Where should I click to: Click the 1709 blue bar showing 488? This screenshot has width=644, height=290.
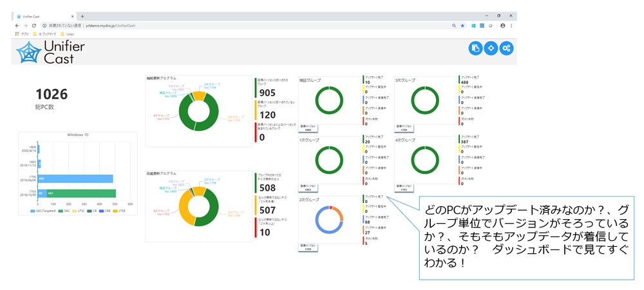[x=75, y=179]
